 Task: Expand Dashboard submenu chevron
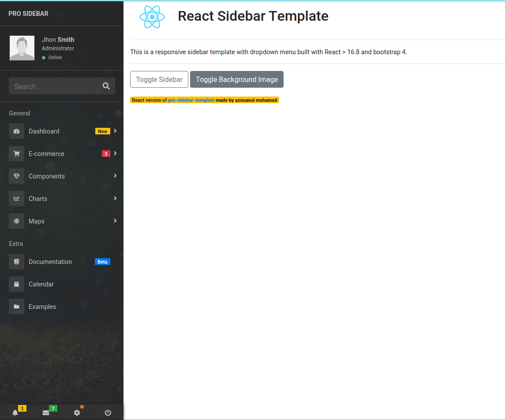[x=115, y=131]
